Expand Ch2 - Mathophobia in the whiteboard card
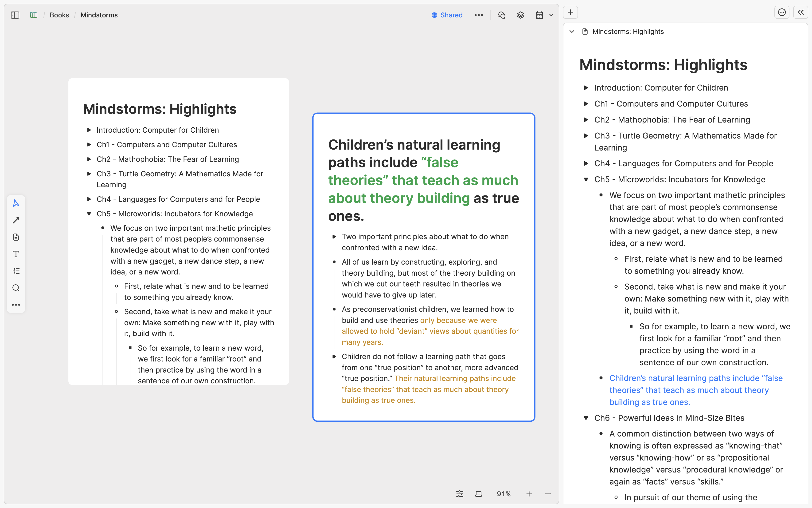The width and height of the screenshot is (812, 508). [x=89, y=159]
